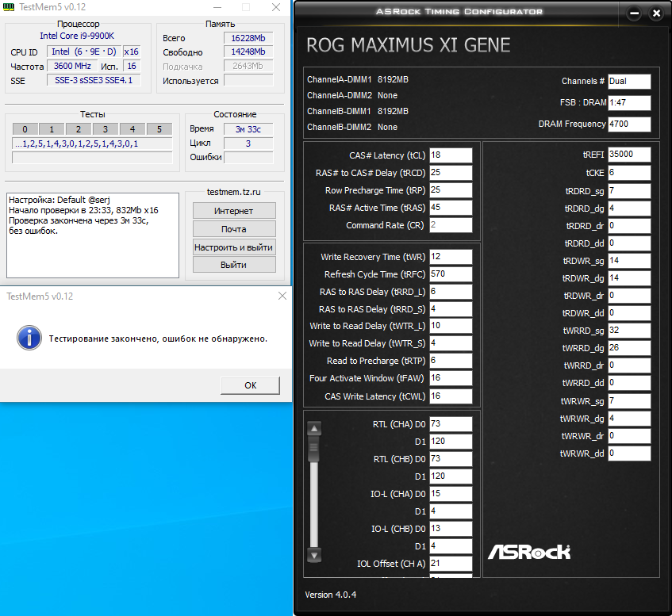
Task: Click OK in the test finished dialog
Action: pyautogui.click(x=250, y=385)
